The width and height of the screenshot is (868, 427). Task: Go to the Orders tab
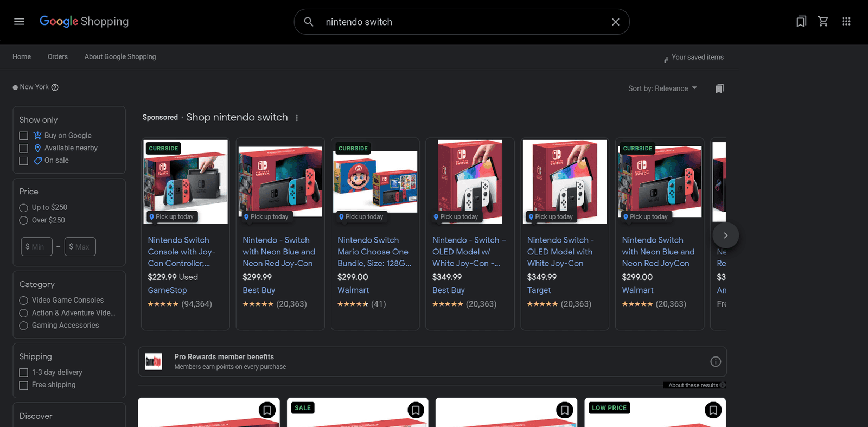pos(58,57)
